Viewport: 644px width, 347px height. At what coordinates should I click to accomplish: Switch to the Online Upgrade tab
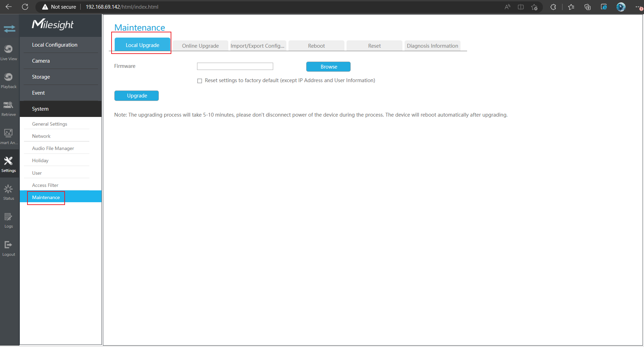tap(201, 46)
